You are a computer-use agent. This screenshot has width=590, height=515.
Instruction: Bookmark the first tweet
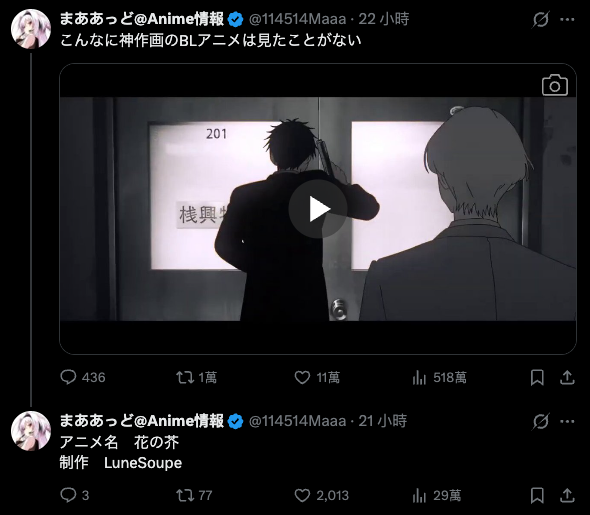pyautogui.click(x=537, y=377)
